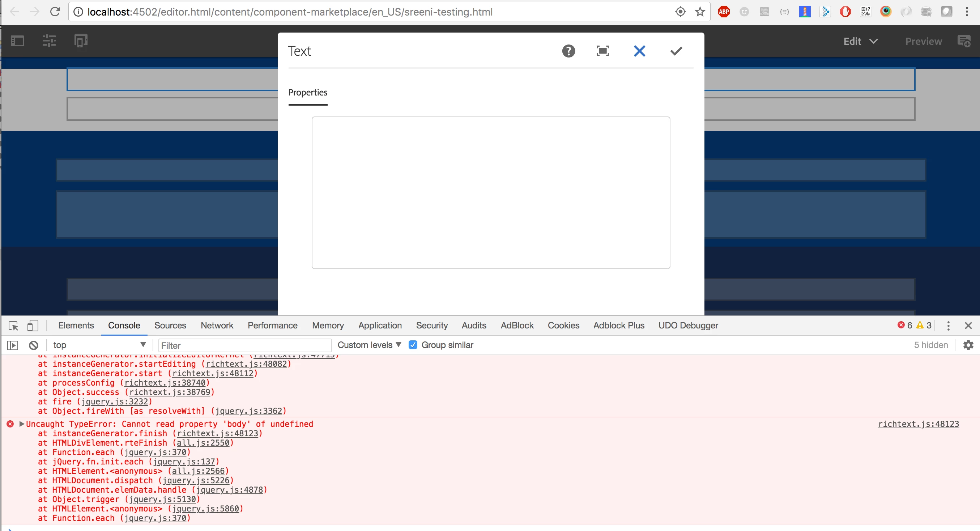Select the Properties tab in Text dialog

coord(307,93)
